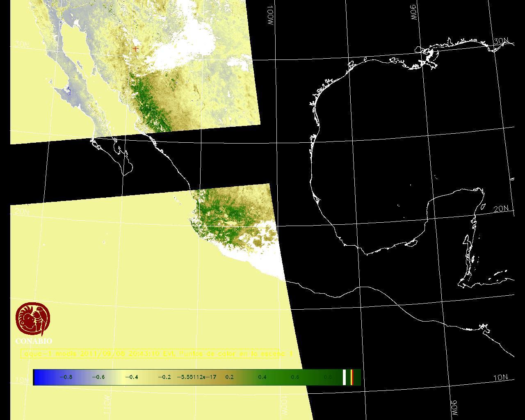Click the 10N latitude label at bottom right
Viewport: 525px width, 420px height.
[500, 378]
